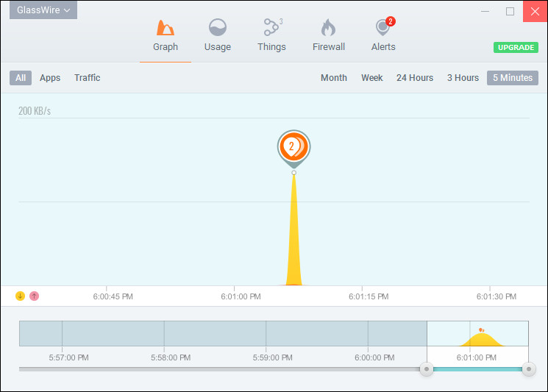The height and width of the screenshot is (392, 548).
Task: Select the All filter tab
Action: tap(21, 78)
